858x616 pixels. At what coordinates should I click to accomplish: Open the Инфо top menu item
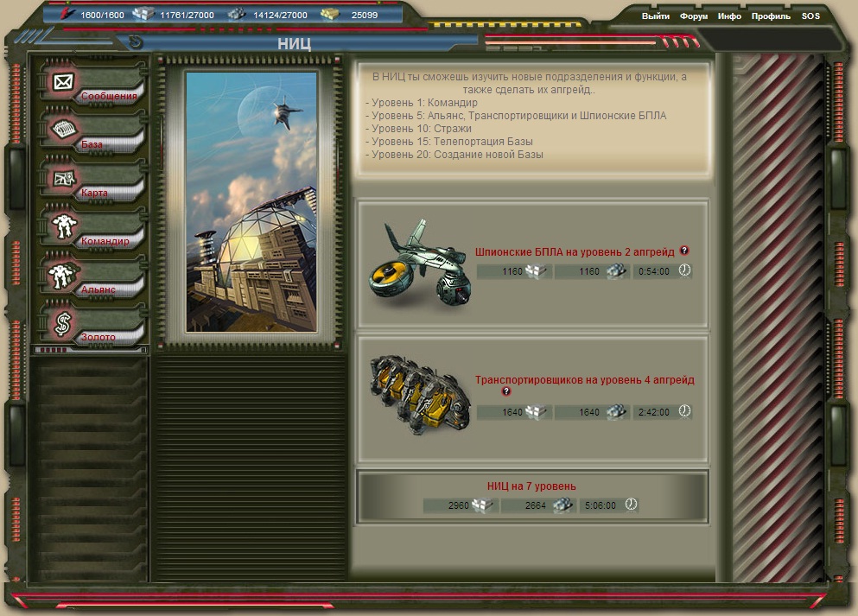click(x=729, y=16)
